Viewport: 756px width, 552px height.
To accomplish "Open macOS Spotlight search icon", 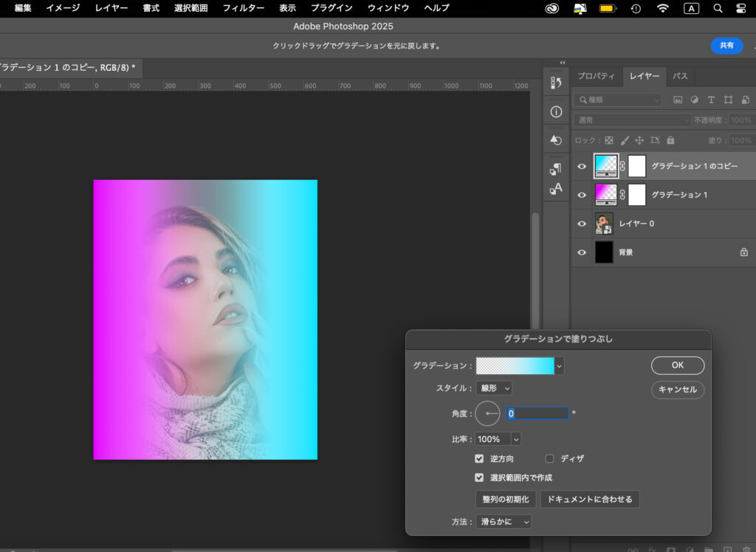I will [x=718, y=8].
